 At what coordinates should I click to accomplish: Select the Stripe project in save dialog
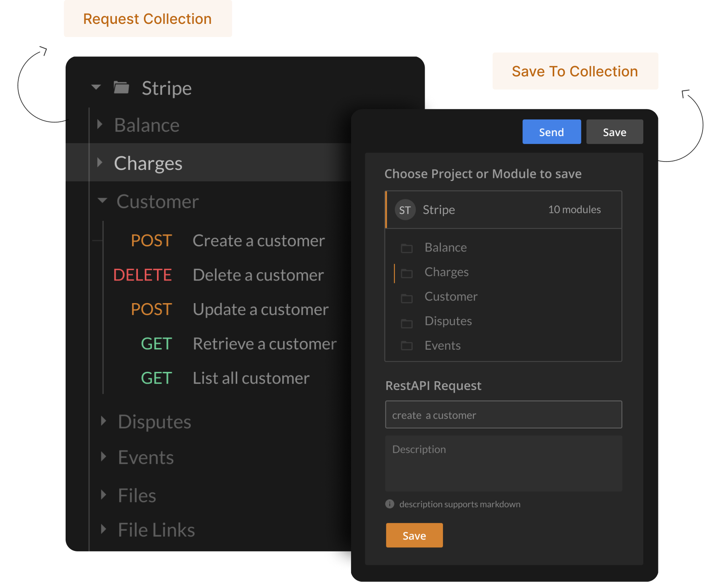(503, 210)
